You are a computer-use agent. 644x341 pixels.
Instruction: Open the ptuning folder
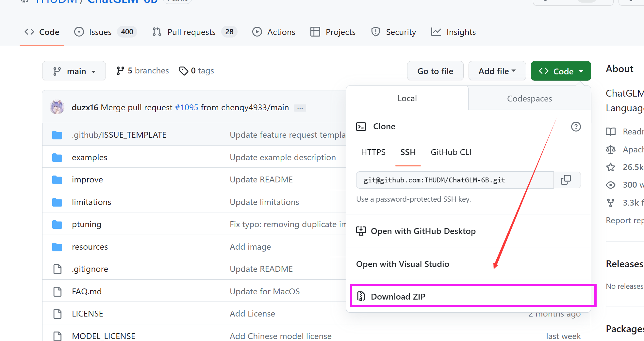87,225
